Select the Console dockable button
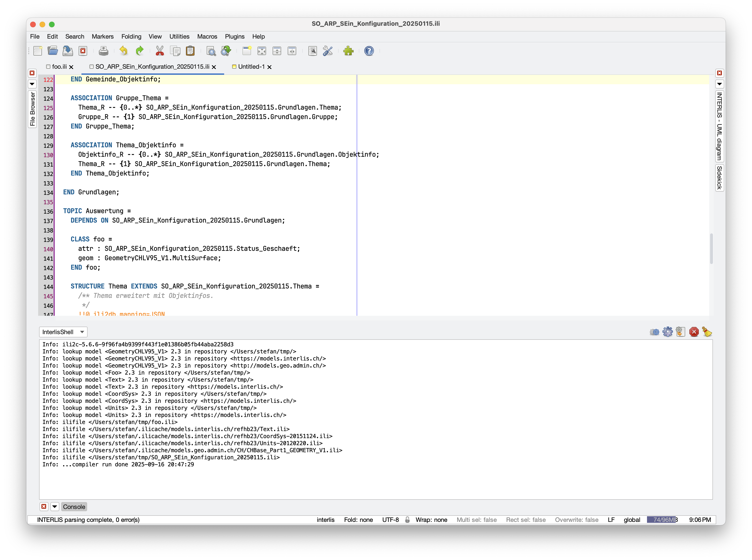Screen dimensions: 752x560 (x=74, y=506)
